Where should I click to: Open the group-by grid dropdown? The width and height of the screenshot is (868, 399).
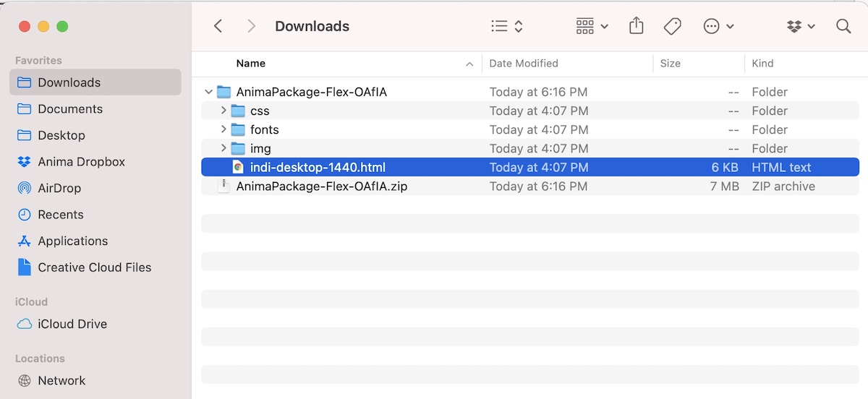point(592,26)
